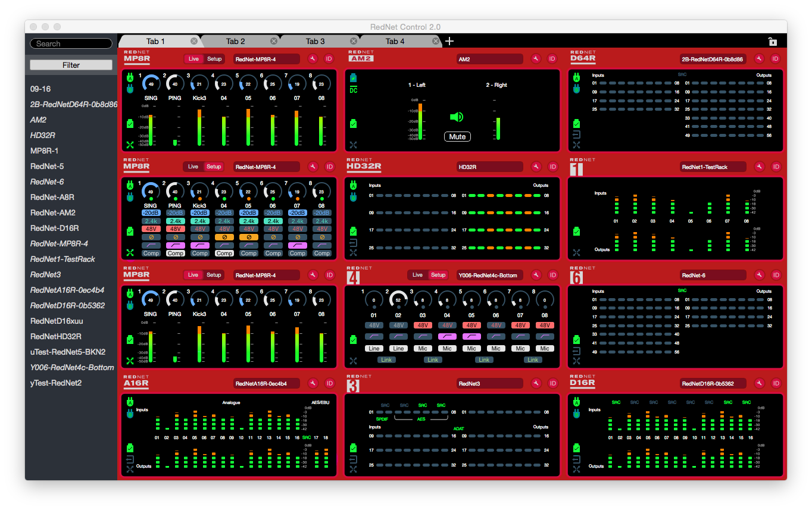Click the ID icon for RedNetD16R-0b5362
The width and height of the screenshot is (812, 510).
[x=776, y=383]
